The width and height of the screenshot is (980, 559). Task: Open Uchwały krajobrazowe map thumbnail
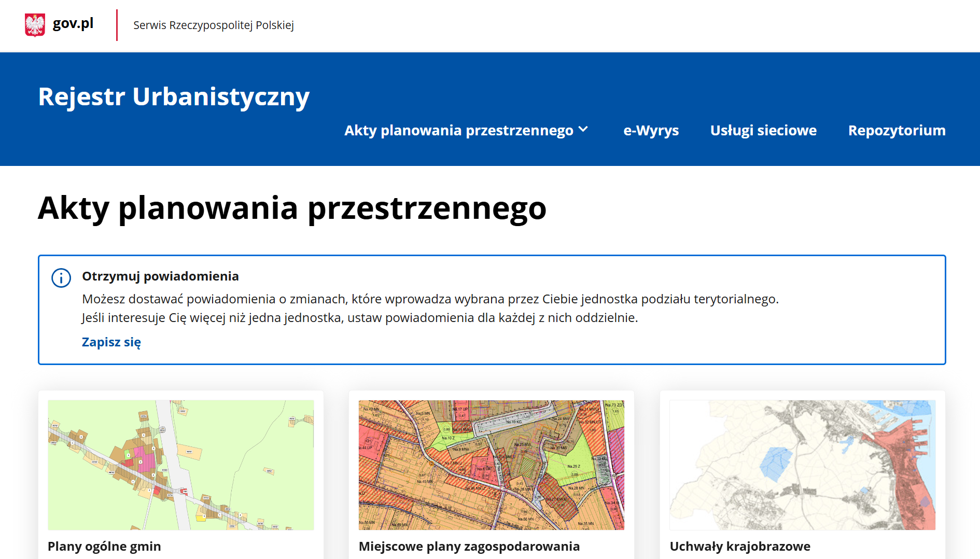coord(803,465)
